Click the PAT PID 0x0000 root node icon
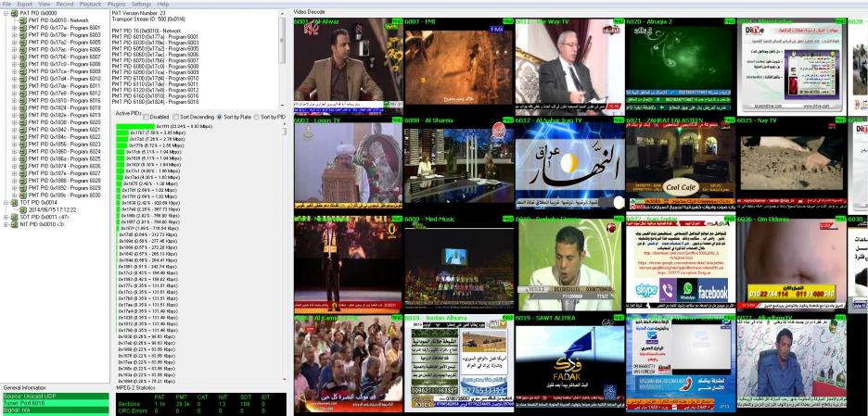The height and width of the screenshot is (416, 868). coord(15,13)
